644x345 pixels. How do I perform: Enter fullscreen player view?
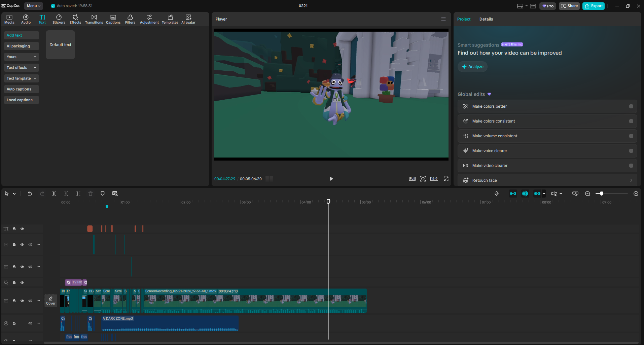coord(446,179)
